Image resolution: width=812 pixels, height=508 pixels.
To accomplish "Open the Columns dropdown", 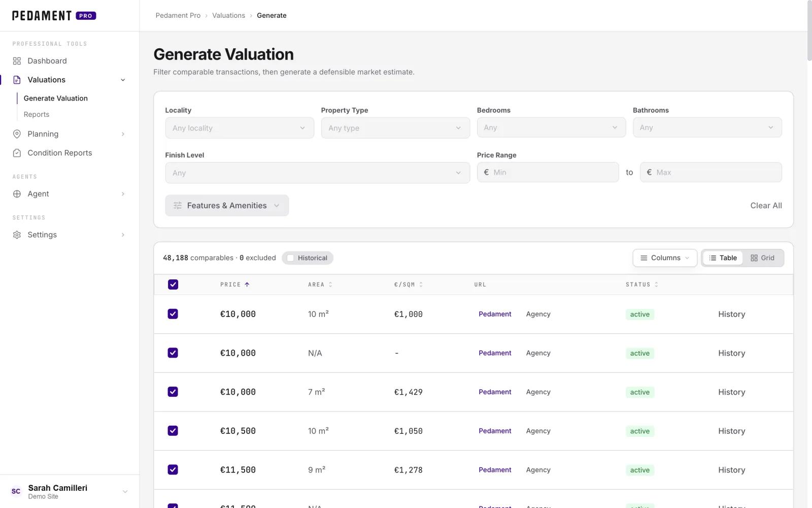I will tap(665, 258).
